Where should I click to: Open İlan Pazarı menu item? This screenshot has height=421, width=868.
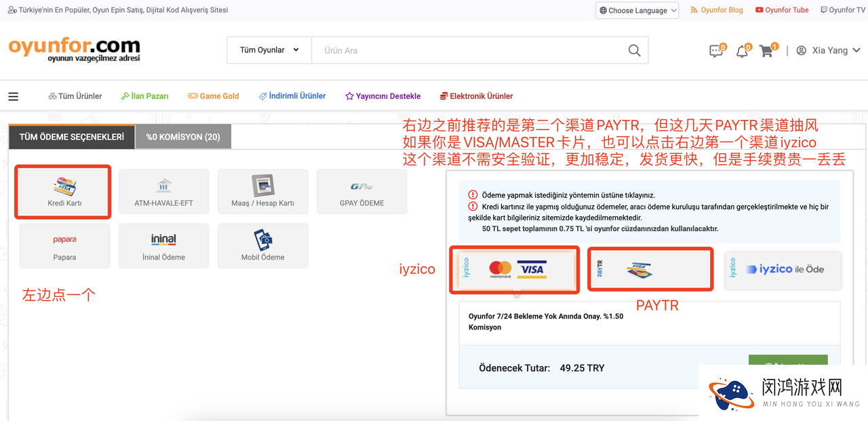(x=145, y=96)
